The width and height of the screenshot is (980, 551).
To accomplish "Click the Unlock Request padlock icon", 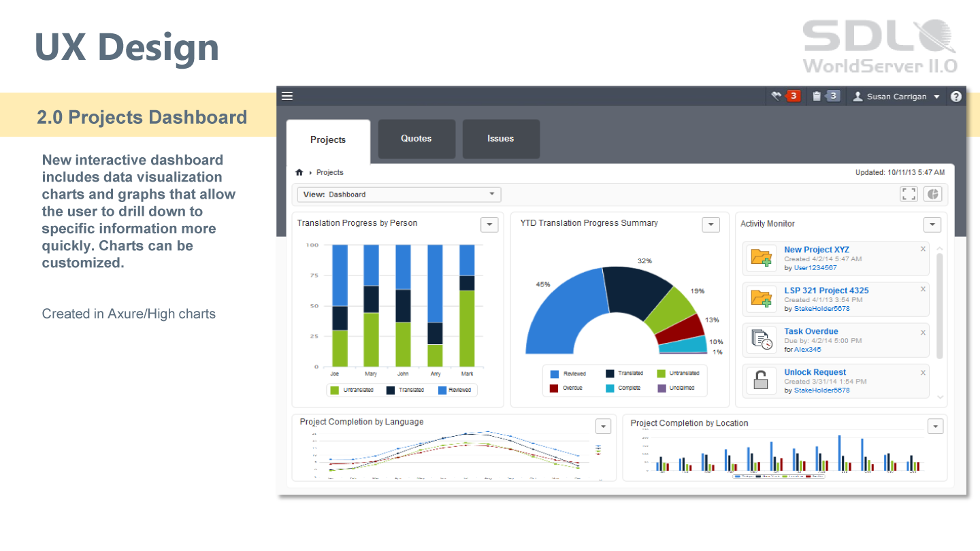I will (760, 381).
